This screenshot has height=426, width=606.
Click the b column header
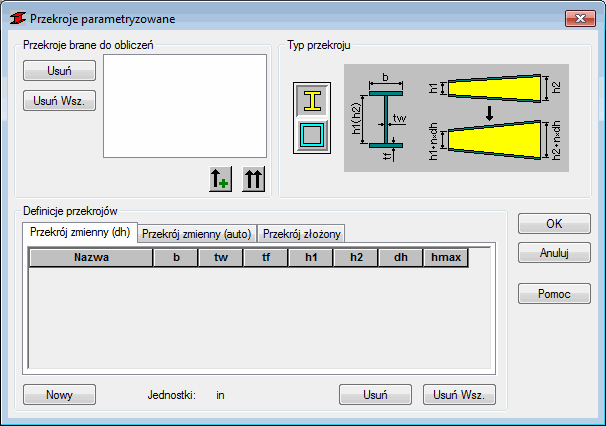coord(176,257)
